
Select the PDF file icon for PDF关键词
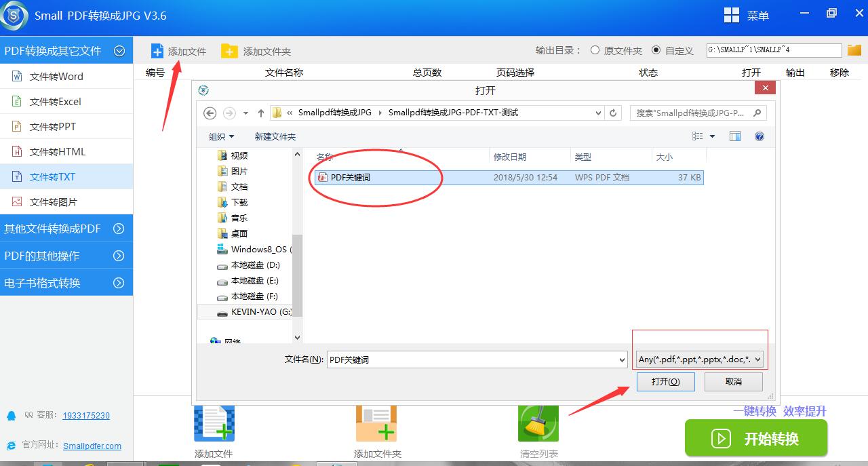(322, 178)
